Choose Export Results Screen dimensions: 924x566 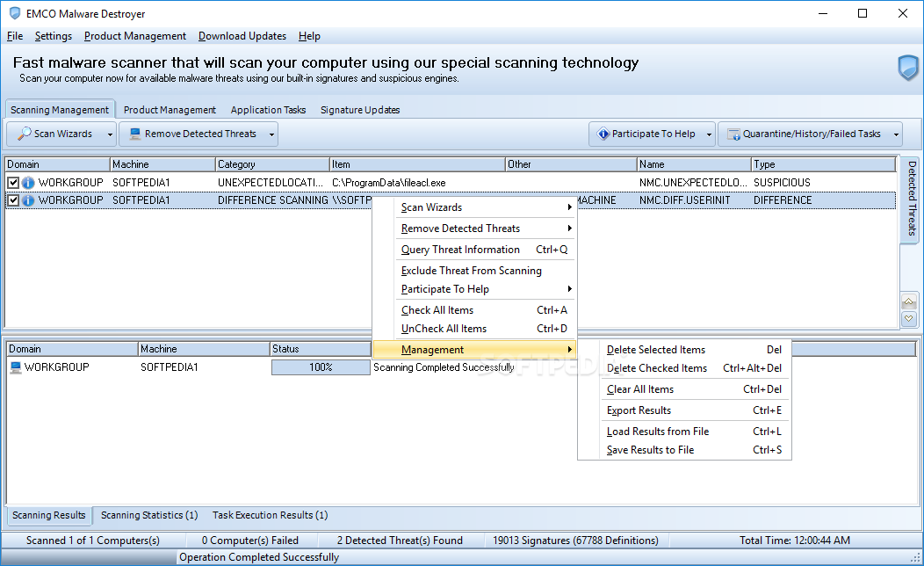(684, 410)
